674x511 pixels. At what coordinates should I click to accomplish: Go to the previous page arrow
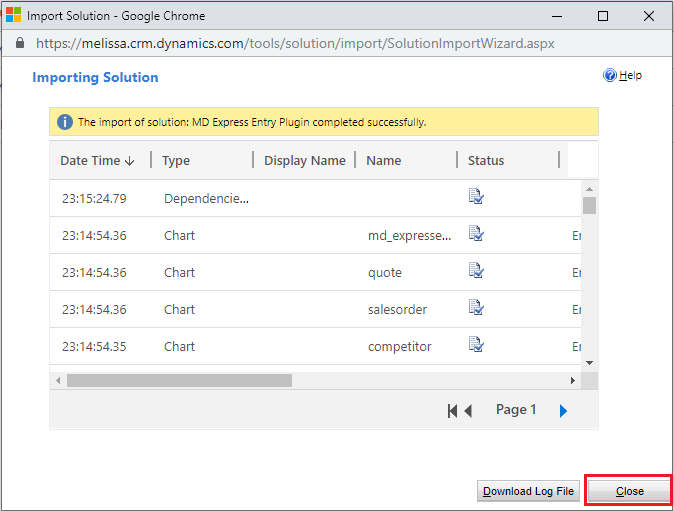(x=468, y=411)
